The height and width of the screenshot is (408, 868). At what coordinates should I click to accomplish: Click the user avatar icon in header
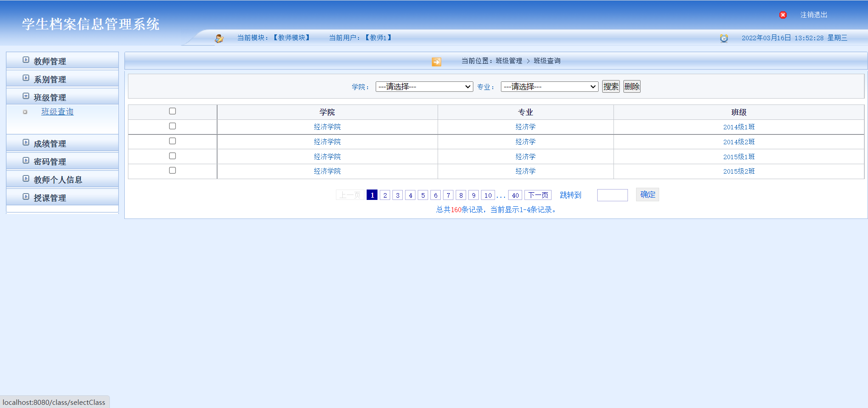click(x=219, y=38)
